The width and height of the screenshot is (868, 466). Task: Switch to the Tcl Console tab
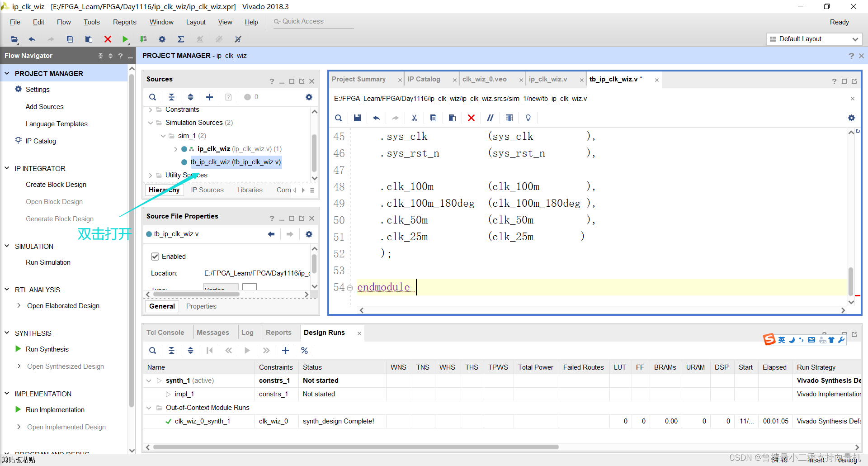[165, 333]
